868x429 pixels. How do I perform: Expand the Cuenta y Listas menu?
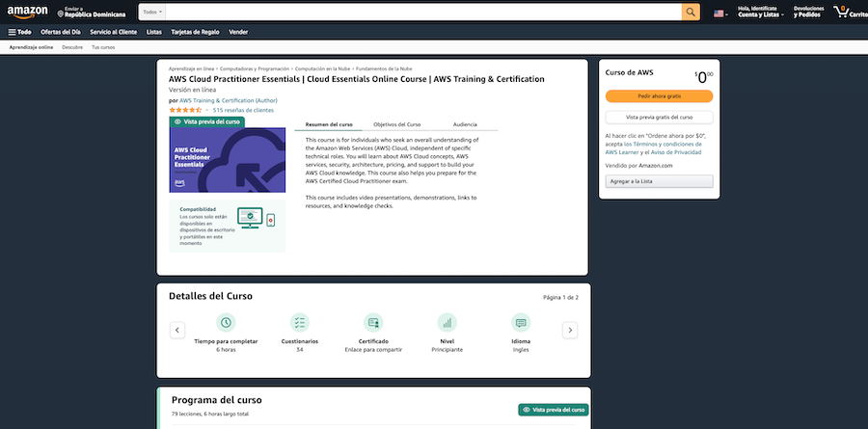point(761,13)
